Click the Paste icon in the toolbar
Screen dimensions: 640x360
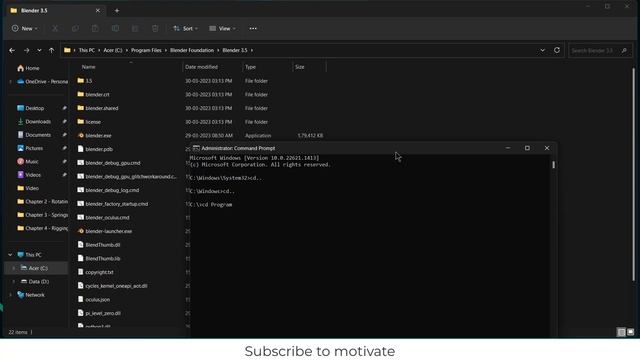[95, 29]
